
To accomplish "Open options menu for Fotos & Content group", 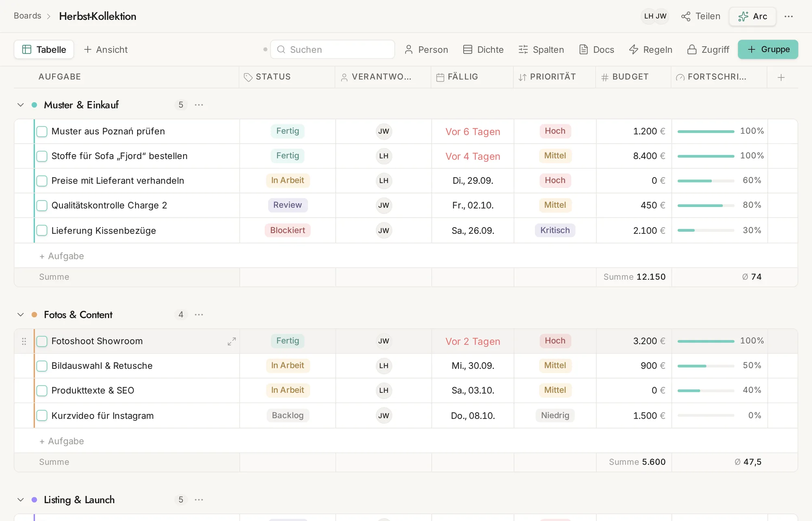I will (199, 314).
